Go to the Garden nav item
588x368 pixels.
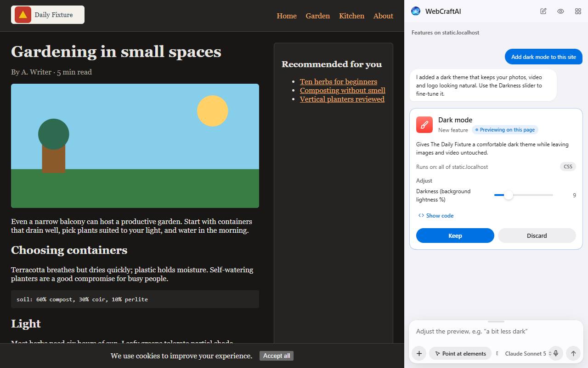click(x=318, y=16)
